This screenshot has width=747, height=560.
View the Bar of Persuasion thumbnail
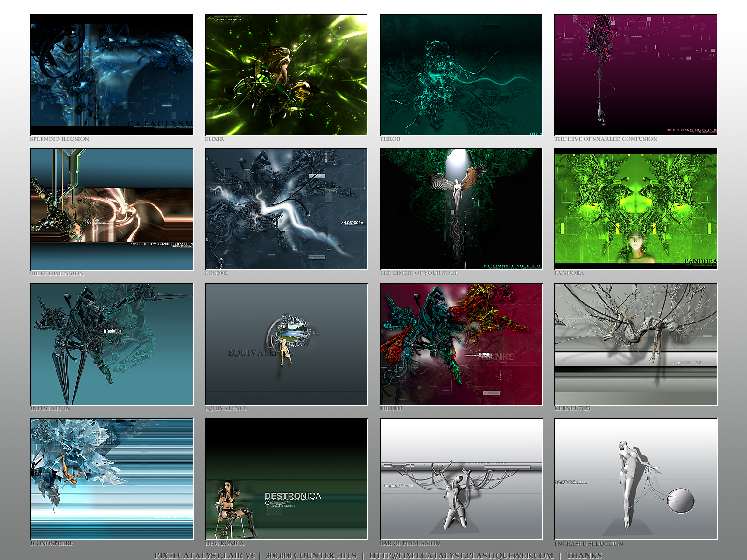pyautogui.click(x=461, y=479)
